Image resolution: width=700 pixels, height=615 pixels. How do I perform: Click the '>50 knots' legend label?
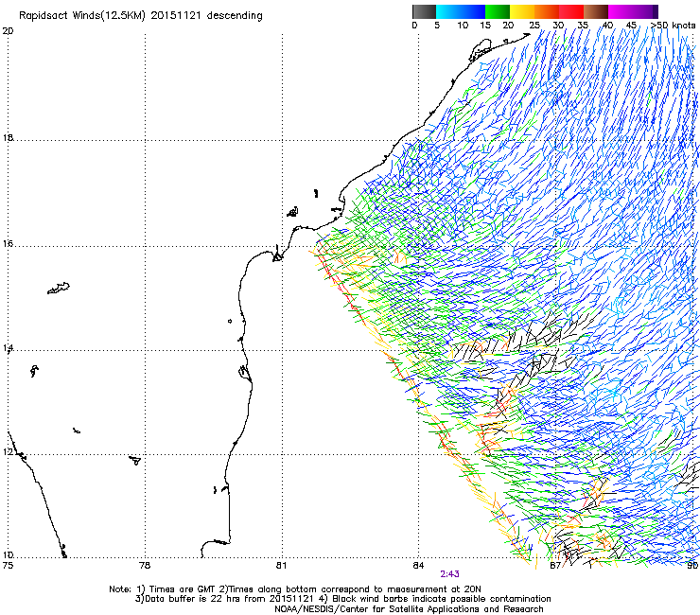click(673, 26)
